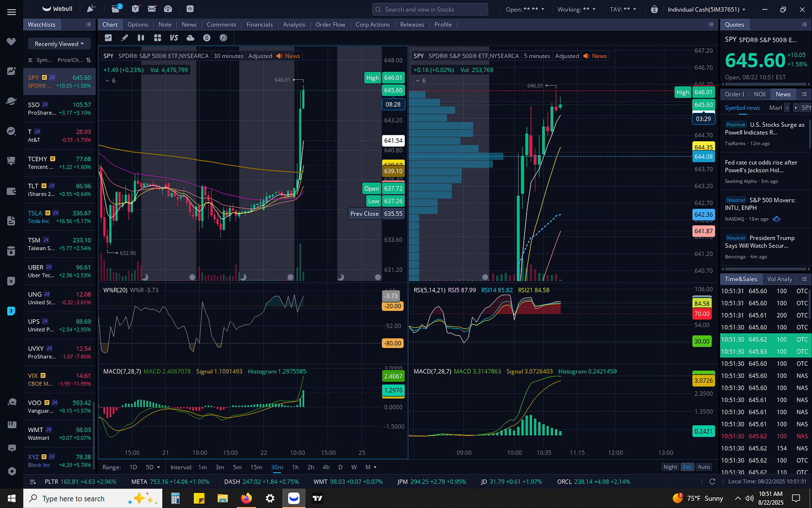
Task: Select the pencil drawing tool
Action: coord(125,37)
